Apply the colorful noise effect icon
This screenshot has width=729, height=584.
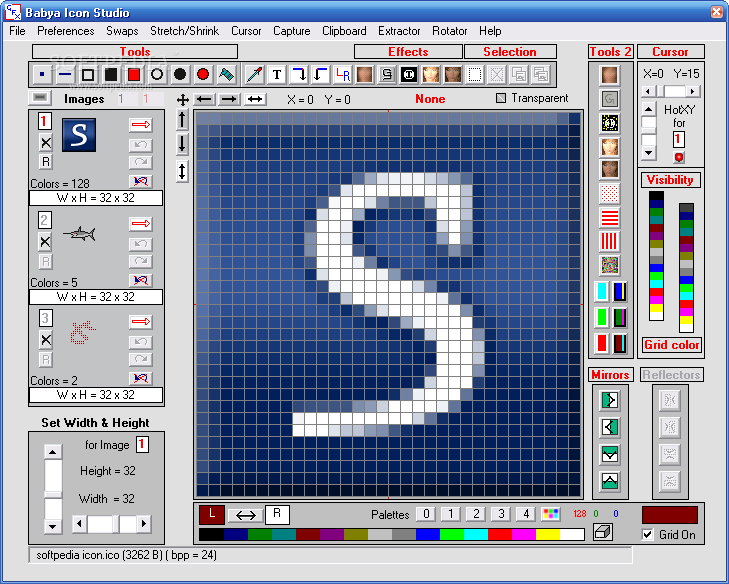coord(610,265)
